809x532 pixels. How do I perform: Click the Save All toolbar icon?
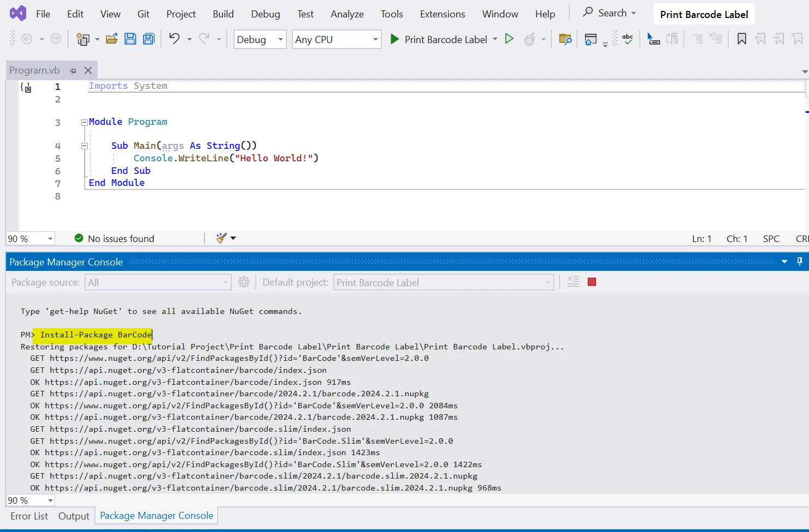coord(148,39)
